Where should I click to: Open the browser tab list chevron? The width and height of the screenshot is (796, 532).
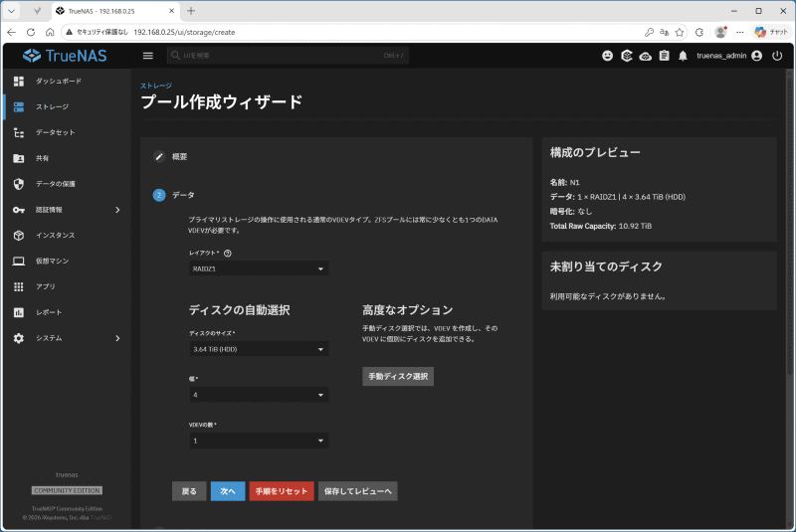11,11
